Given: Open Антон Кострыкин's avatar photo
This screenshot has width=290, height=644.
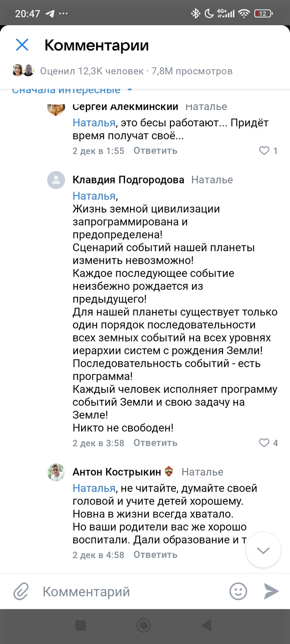Looking at the screenshot, I should point(56,472).
